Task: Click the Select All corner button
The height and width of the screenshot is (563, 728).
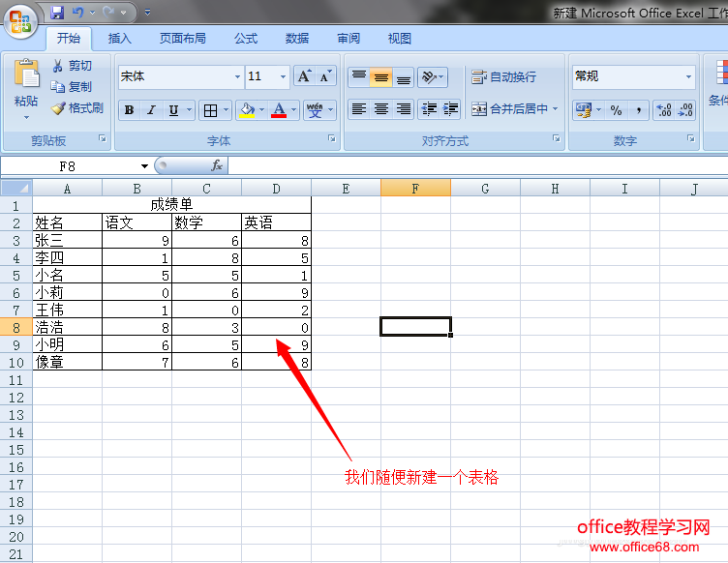Action: click(16, 188)
